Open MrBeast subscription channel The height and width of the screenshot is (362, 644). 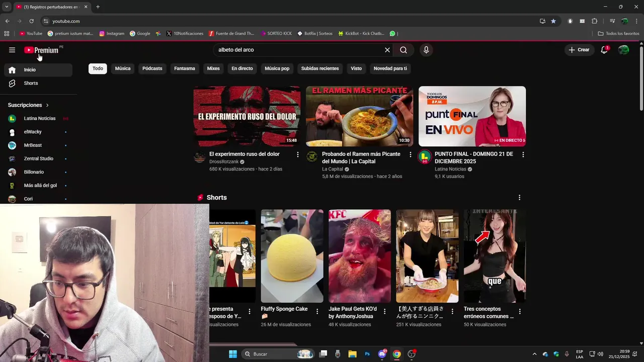click(x=38, y=145)
